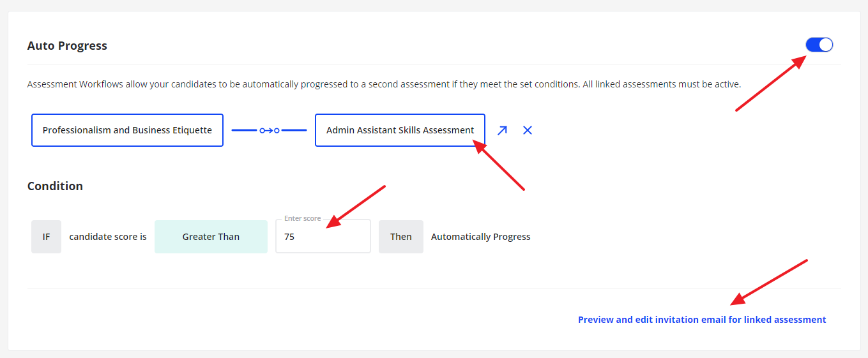Click the 'candidate score is' text
This screenshot has width=868, height=358.
click(x=108, y=237)
